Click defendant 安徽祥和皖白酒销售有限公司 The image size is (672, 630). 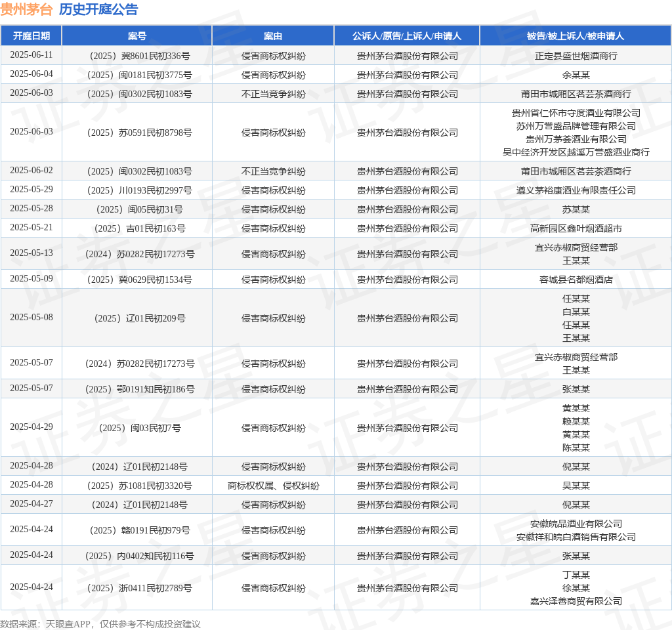576,537
